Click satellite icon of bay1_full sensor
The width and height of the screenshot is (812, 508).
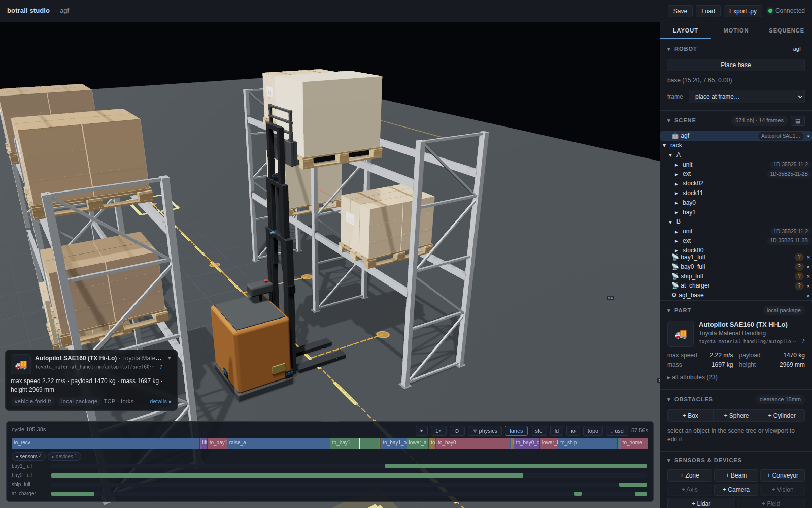pyautogui.click(x=675, y=257)
